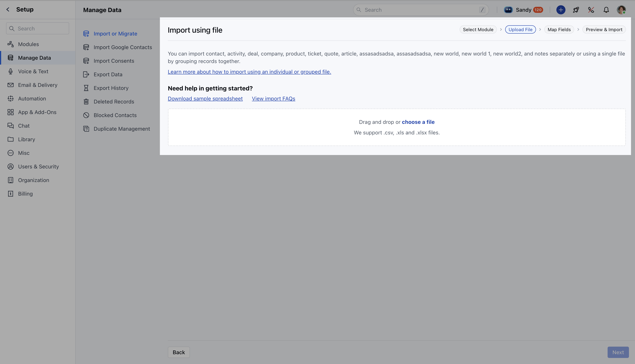Go to the Automation settings

[32, 99]
